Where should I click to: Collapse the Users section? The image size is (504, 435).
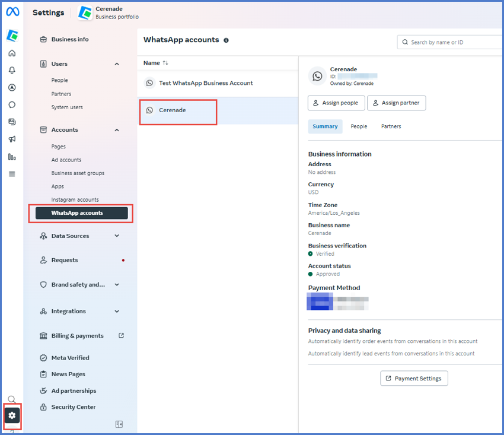point(117,64)
